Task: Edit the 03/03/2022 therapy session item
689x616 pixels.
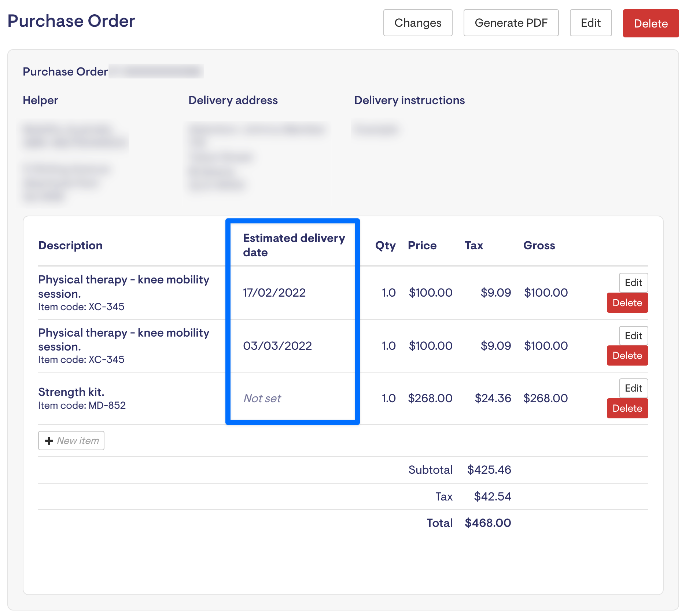Action: [633, 335]
